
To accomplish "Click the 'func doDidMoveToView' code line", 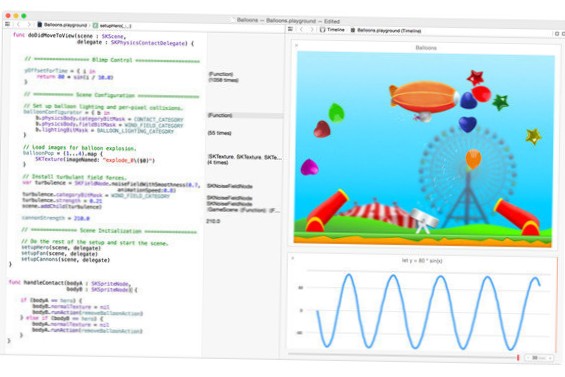I will coord(69,36).
